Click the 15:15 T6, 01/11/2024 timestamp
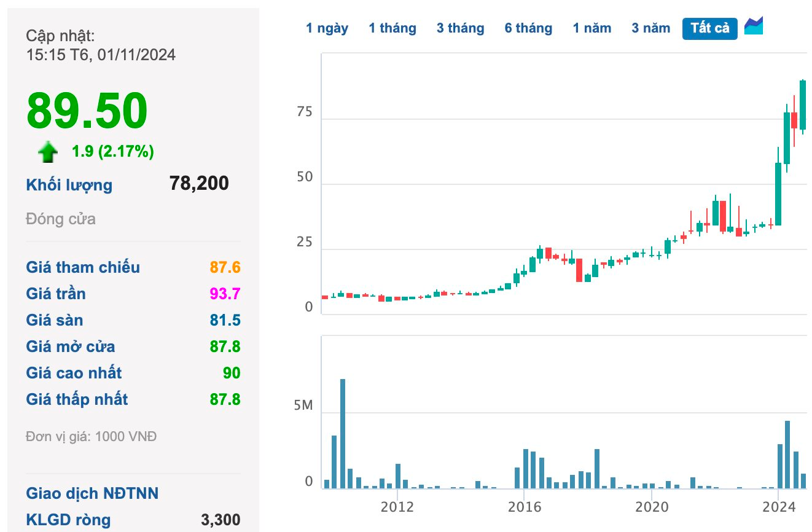The height and width of the screenshot is (532, 812). click(101, 55)
